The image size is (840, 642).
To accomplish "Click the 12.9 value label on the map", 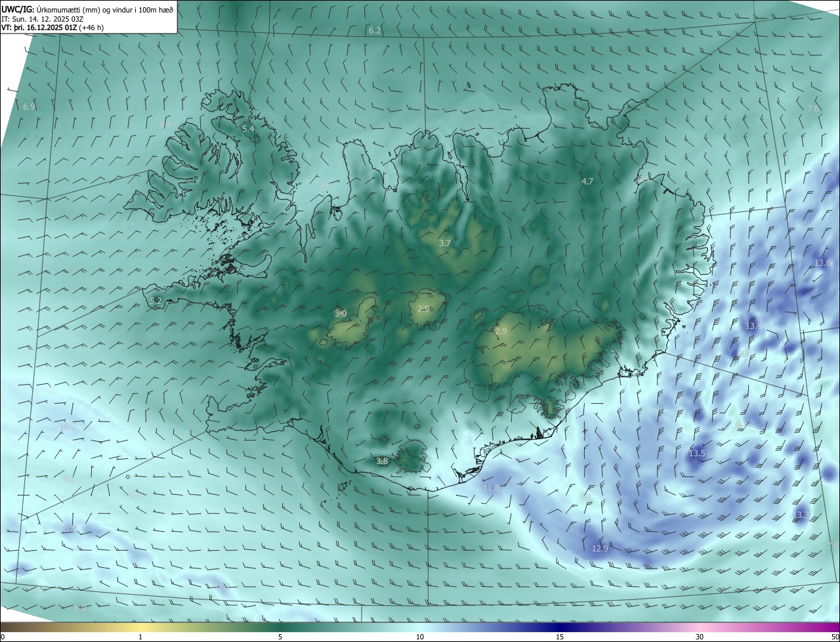I will (600, 548).
